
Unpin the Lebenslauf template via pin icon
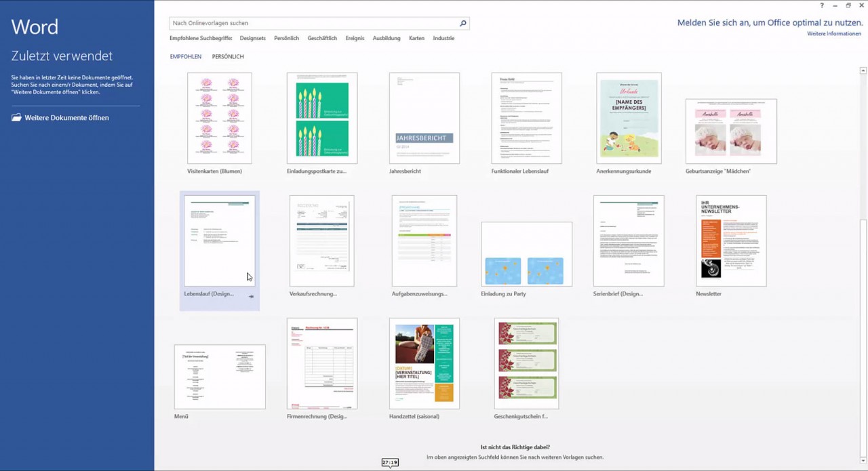tap(251, 296)
